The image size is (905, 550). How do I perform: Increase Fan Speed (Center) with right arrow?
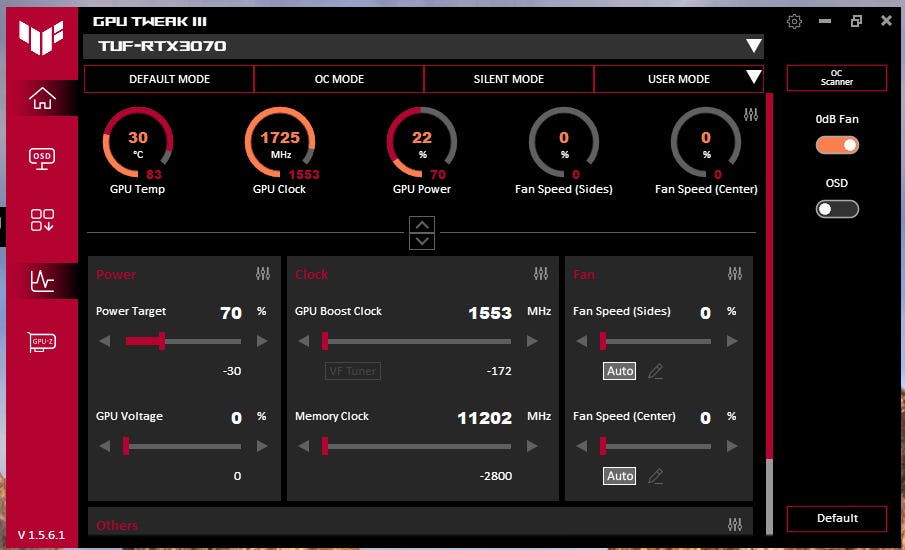point(732,446)
